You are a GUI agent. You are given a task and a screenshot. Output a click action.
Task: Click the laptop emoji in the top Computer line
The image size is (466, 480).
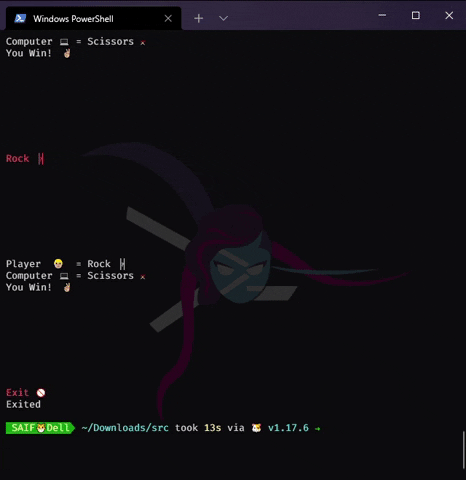[x=64, y=42]
